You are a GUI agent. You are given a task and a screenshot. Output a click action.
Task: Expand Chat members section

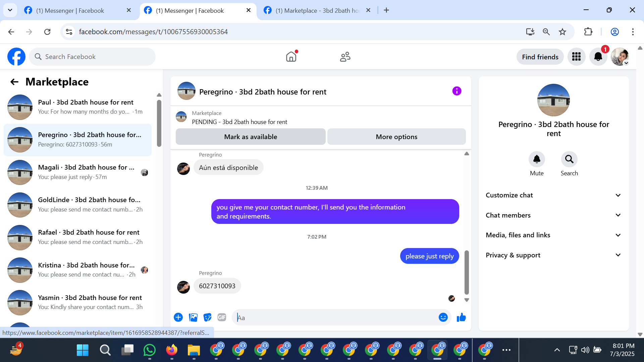553,215
